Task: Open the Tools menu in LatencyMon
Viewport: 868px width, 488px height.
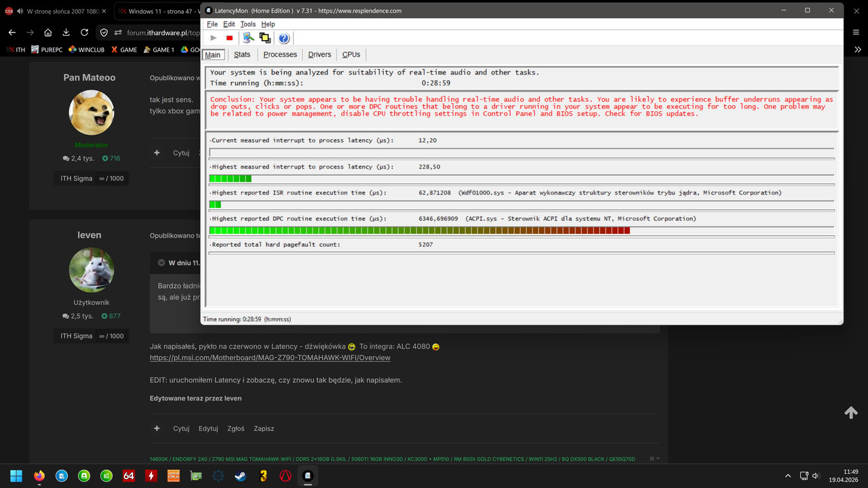Action: click(x=248, y=24)
